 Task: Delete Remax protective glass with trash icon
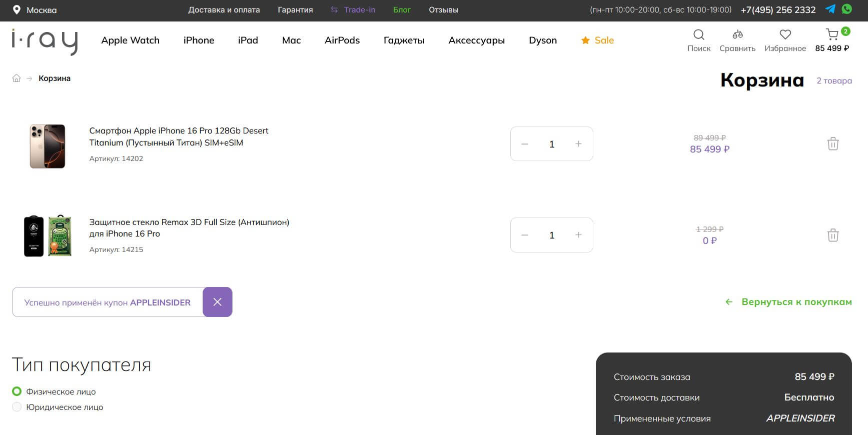pyautogui.click(x=833, y=235)
